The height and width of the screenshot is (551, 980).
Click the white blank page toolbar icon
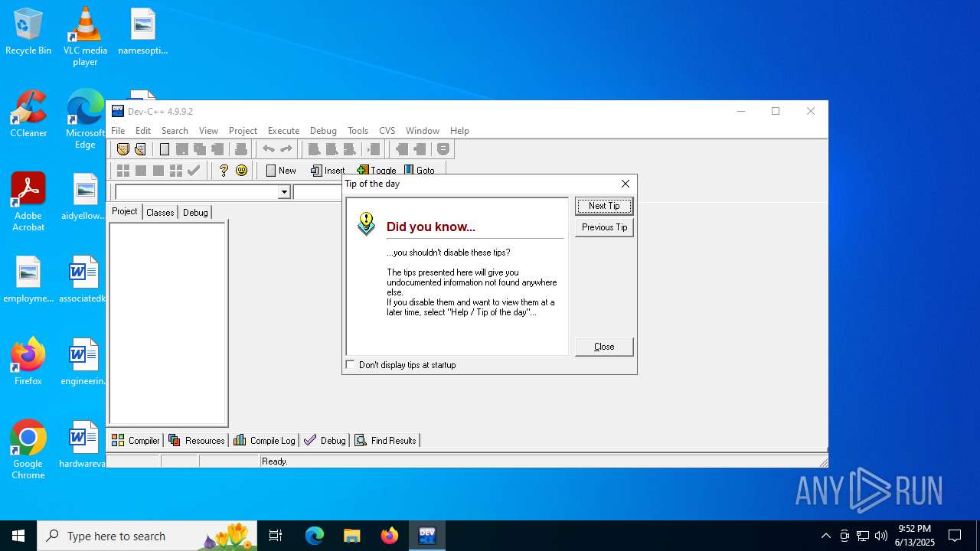click(164, 149)
